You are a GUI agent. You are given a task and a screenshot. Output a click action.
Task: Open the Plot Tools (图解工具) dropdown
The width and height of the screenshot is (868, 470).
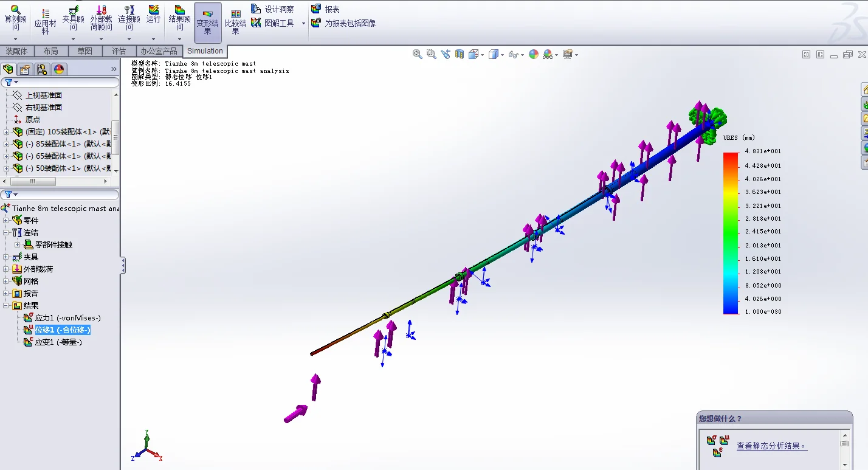click(278, 23)
